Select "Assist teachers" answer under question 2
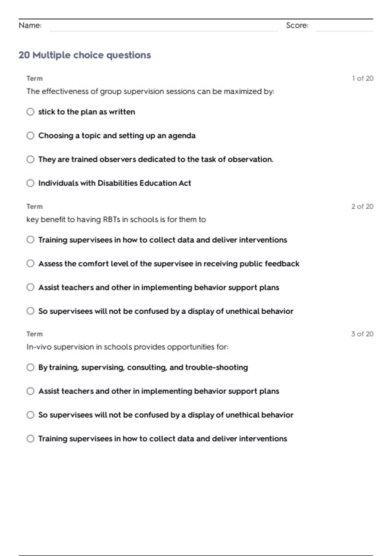The height and width of the screenshot is (556, 392). point(30,287)
